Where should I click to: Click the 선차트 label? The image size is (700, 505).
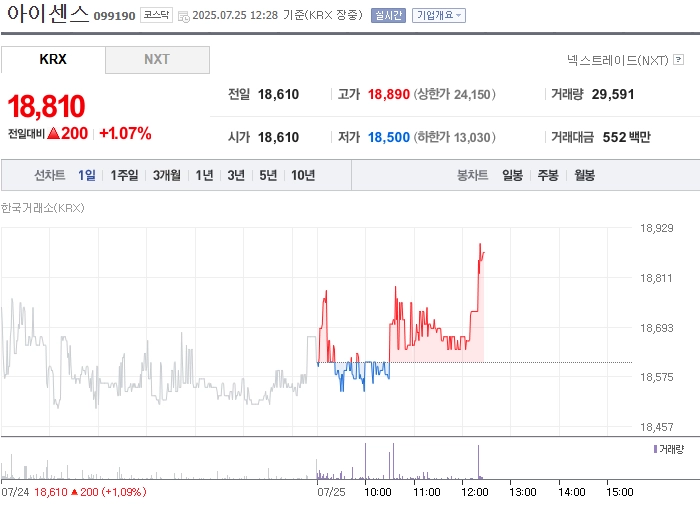point(50,175)
